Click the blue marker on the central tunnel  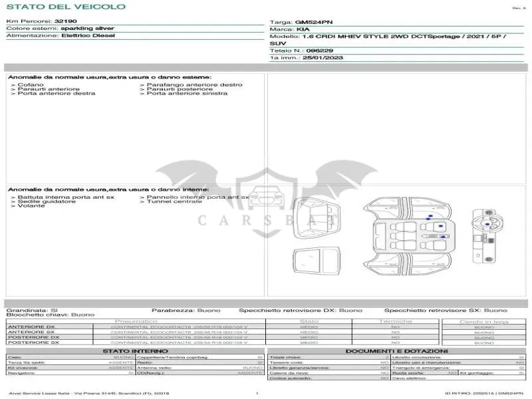443,237
